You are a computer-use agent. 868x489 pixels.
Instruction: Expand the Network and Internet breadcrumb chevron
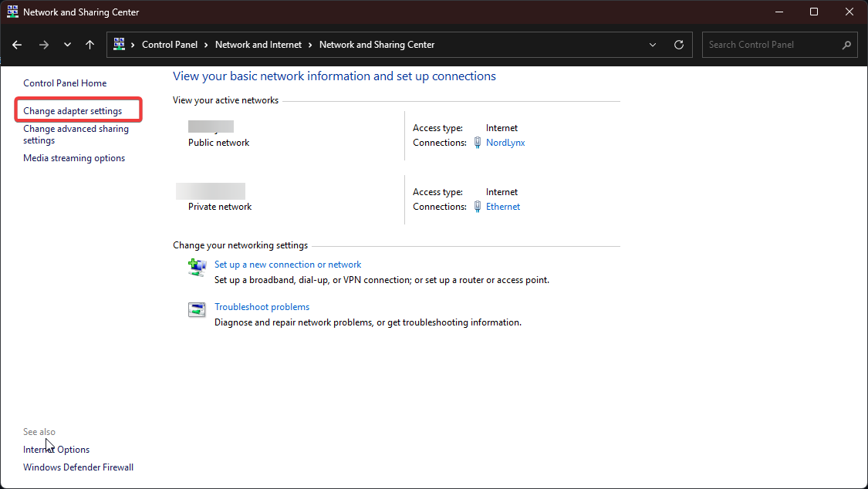pos(309,45)
